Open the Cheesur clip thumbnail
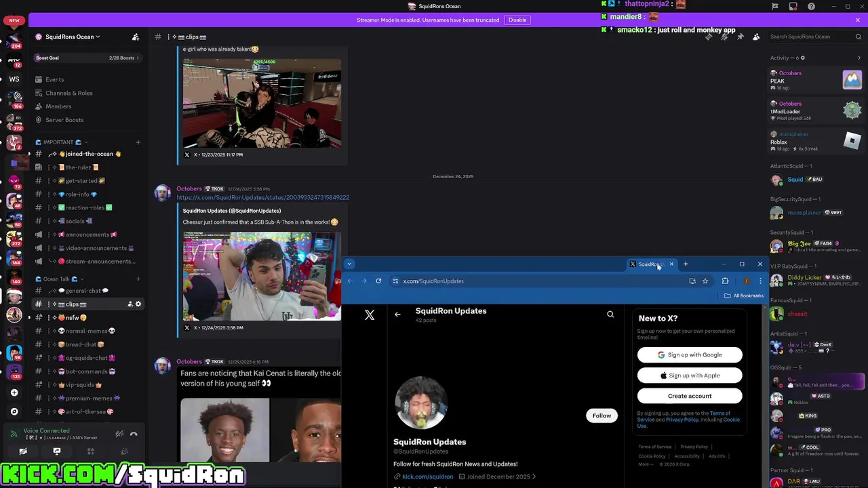The height and width of the screenshot is (488, 868). (262, 276)
